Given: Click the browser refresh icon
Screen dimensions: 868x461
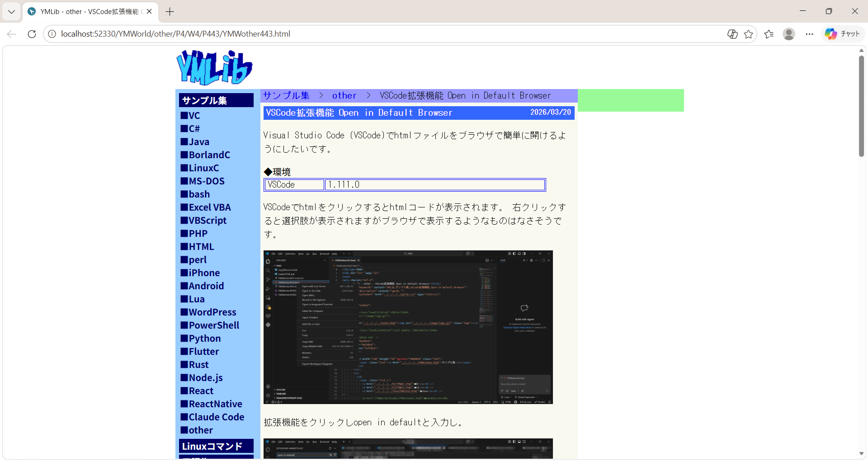Looking at the screenshot, I should pyautogui.click(x=32, y=34).
